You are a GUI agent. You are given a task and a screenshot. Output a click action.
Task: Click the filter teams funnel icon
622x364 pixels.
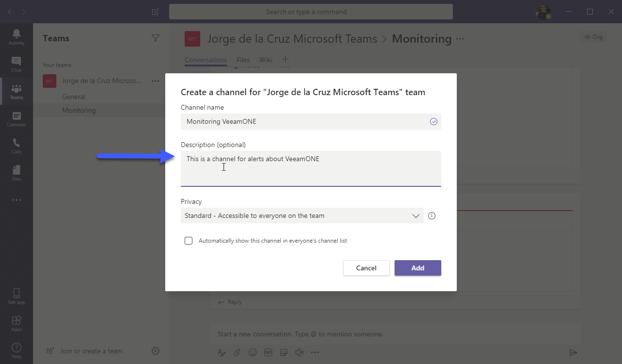[155, 38]
